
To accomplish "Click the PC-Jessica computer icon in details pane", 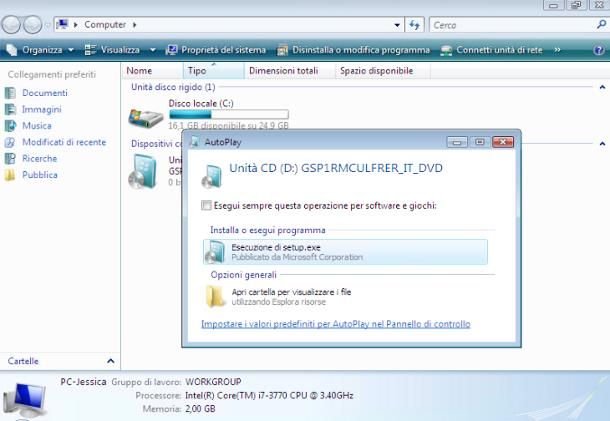I will pyautogui.click(x=26, y=401).
